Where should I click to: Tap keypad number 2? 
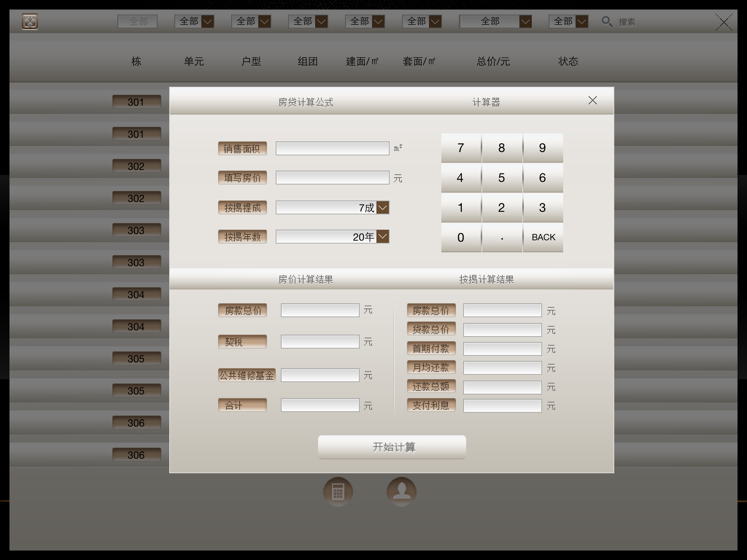[502, 207]
